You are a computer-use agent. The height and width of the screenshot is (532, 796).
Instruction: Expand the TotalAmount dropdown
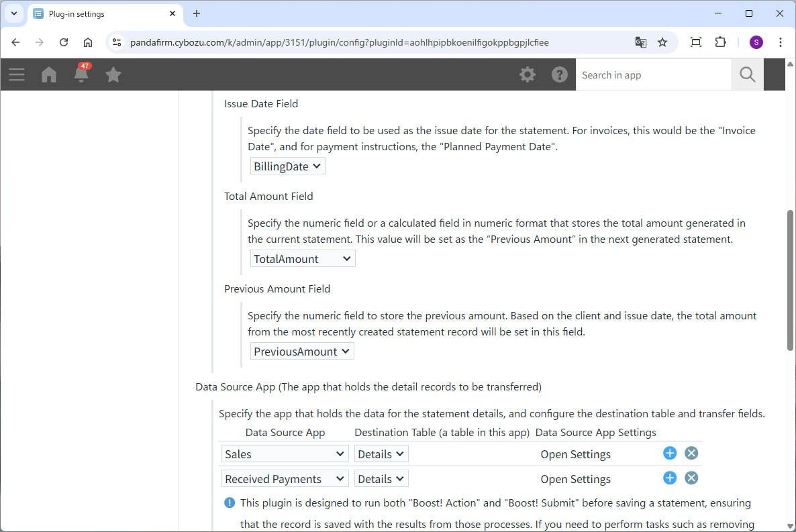pyautogui.click(x=303, y=259)
